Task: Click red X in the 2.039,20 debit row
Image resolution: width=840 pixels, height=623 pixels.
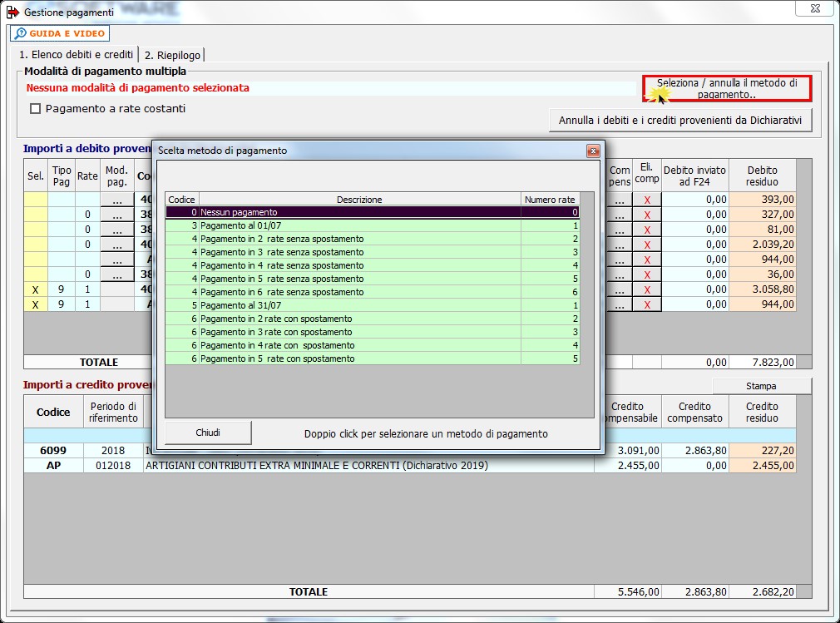Action: pyautogui.click(x=646, y=245)
